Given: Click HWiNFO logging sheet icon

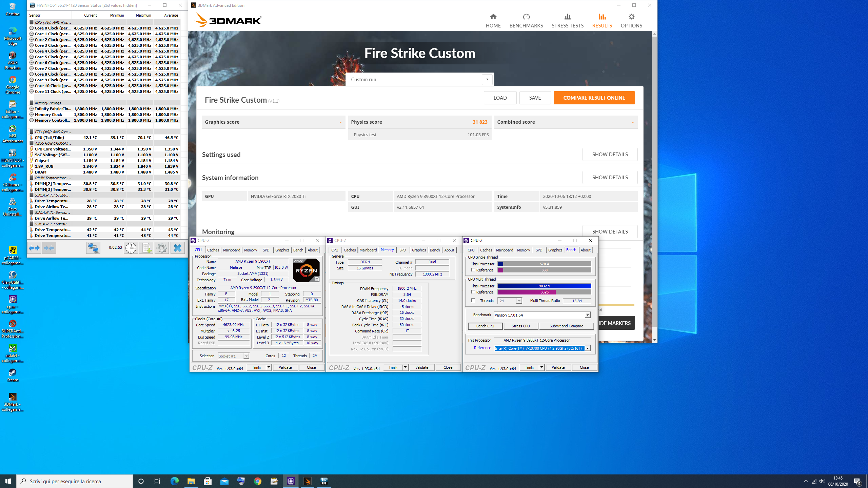Looking at the screenshot, I should (146, 248).
